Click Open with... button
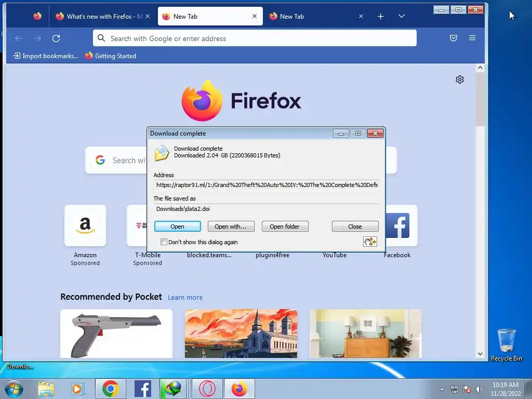532x399 pixels. [x=231, y=227]
